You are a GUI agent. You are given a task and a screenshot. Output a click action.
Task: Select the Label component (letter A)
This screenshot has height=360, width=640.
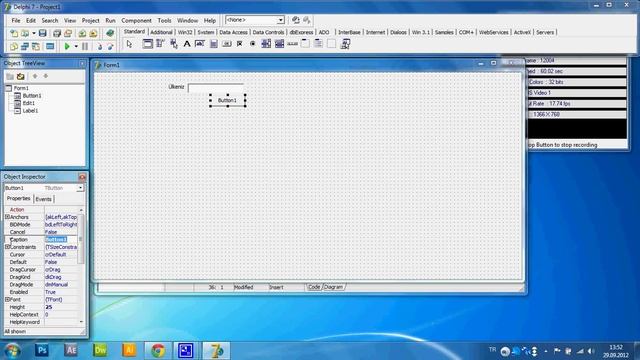pyautogui.click(x=187, y=44)
